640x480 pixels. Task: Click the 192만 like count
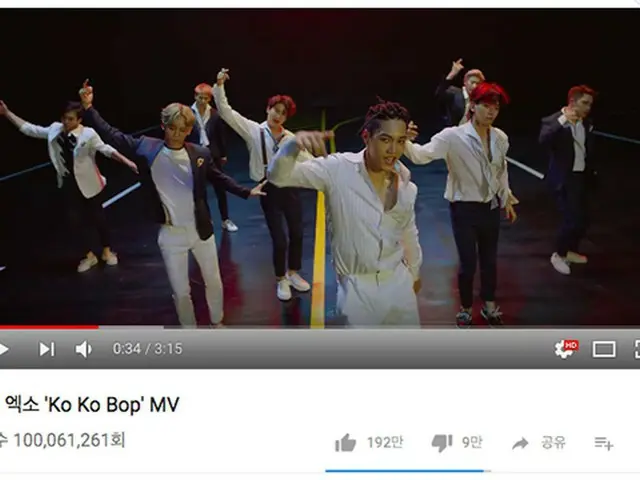coord(385,442)
